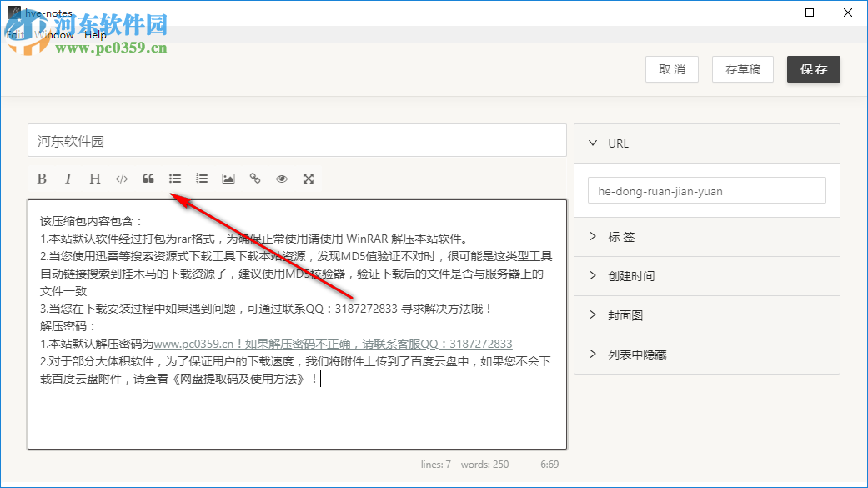The width and height of the screenshot is (868, 488).
Task: Click the words: 250 status entry
Action: coord(484,464)
